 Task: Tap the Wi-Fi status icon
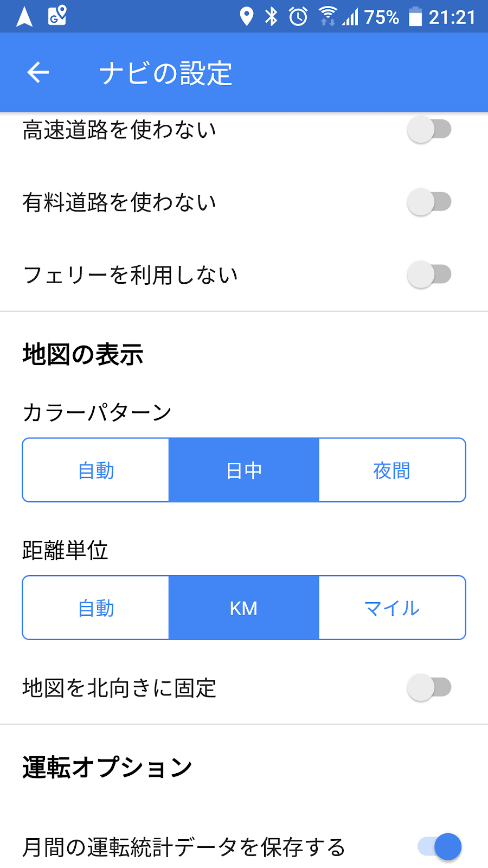(x=327, y=16)
